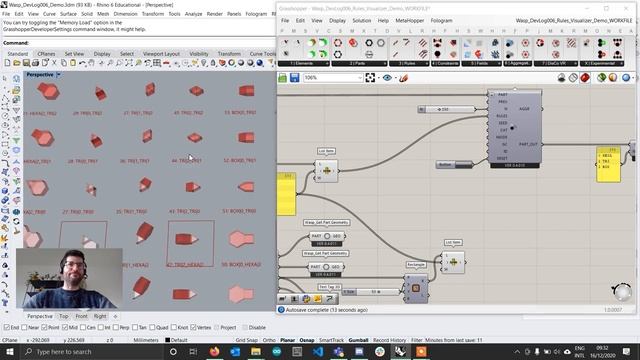Open the Display menu in Grasshopper

coord(337,20)
